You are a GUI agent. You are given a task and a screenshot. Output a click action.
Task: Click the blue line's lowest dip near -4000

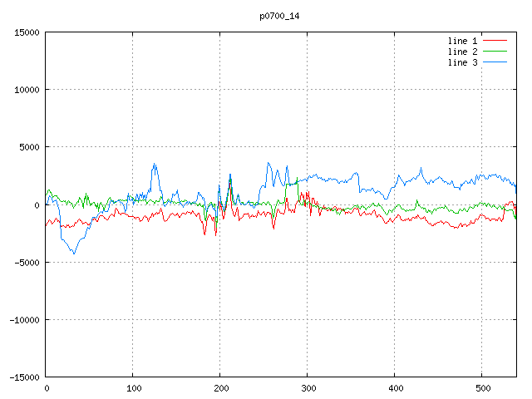tap(74, 253)
